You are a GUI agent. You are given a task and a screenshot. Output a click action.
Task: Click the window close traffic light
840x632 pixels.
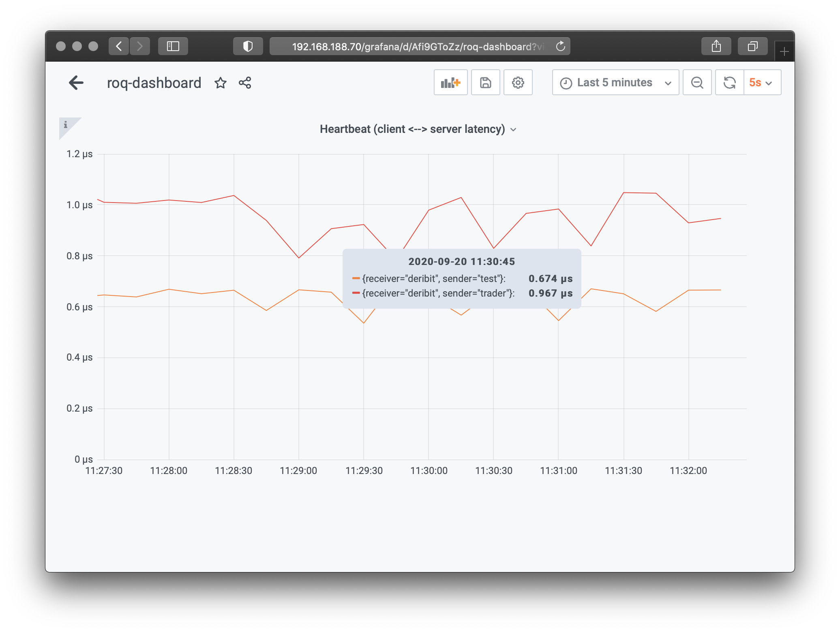click(x=61, y=46)
